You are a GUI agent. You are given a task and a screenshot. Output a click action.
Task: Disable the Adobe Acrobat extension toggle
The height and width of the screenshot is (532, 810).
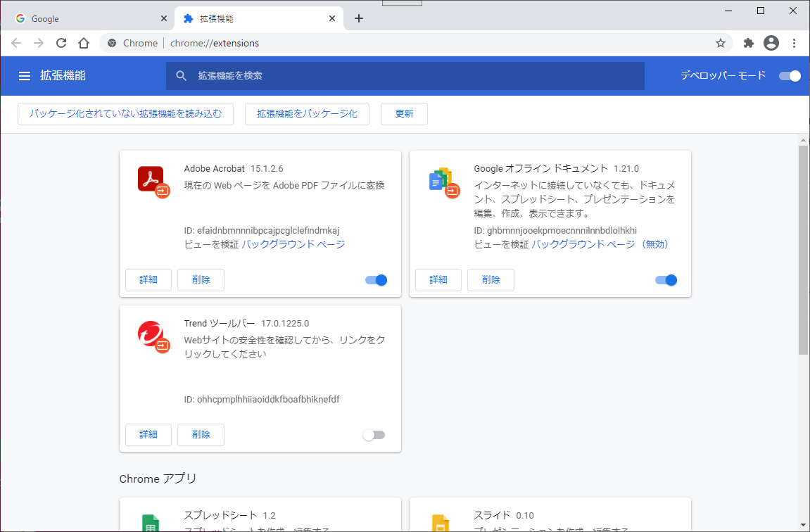pos(376,280)
